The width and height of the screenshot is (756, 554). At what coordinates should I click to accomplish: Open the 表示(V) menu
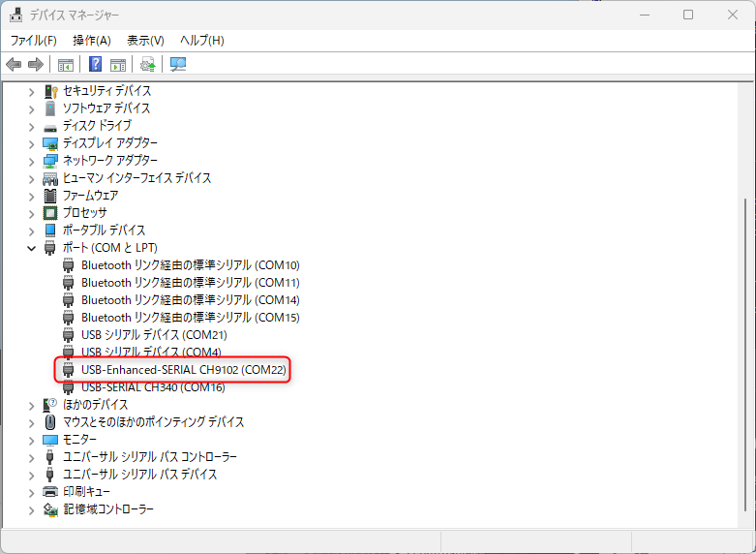click(x=145, y=41)
